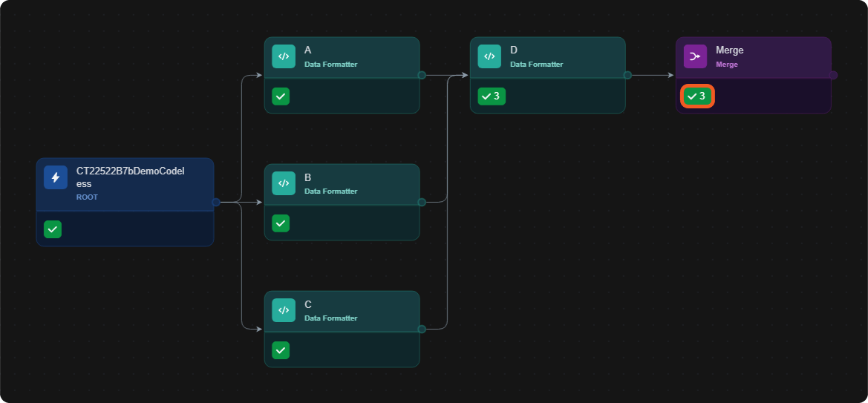Click the code icon on node D
This screenshot has width=868, height=403.
(x=489, y=56)
